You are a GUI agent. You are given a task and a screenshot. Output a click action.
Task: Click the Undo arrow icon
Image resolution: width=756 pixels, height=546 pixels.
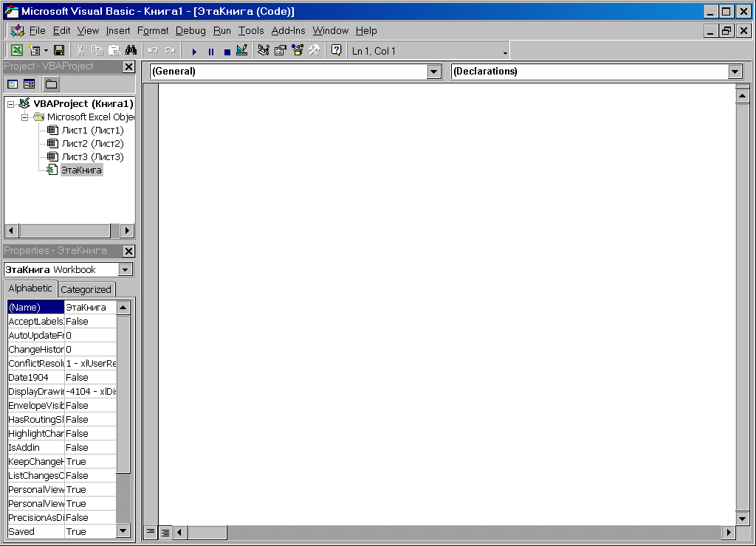[x=153, y=50]
